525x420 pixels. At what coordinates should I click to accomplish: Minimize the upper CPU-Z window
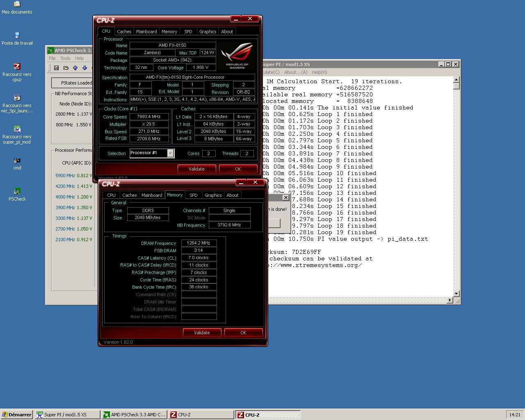(236, 19)
